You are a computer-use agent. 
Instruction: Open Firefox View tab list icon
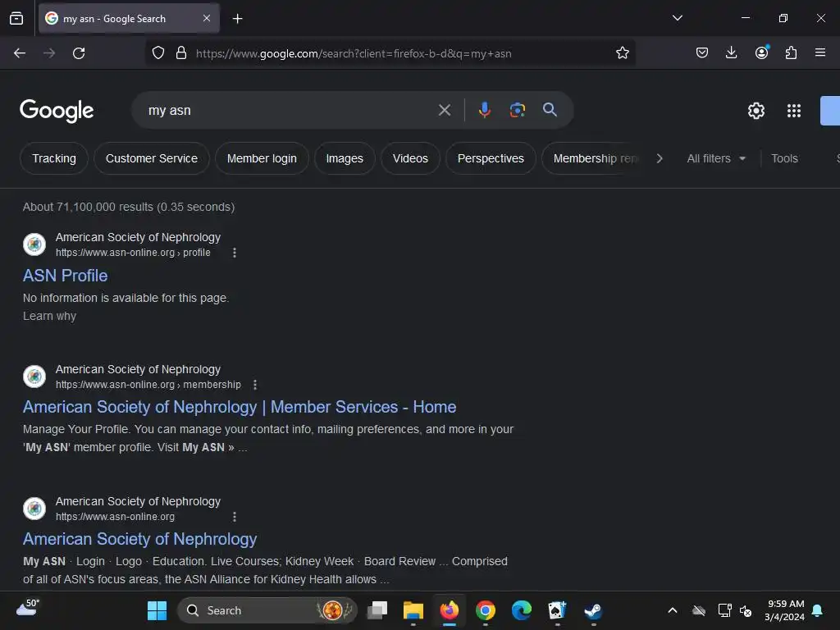(x=16, y=18)
